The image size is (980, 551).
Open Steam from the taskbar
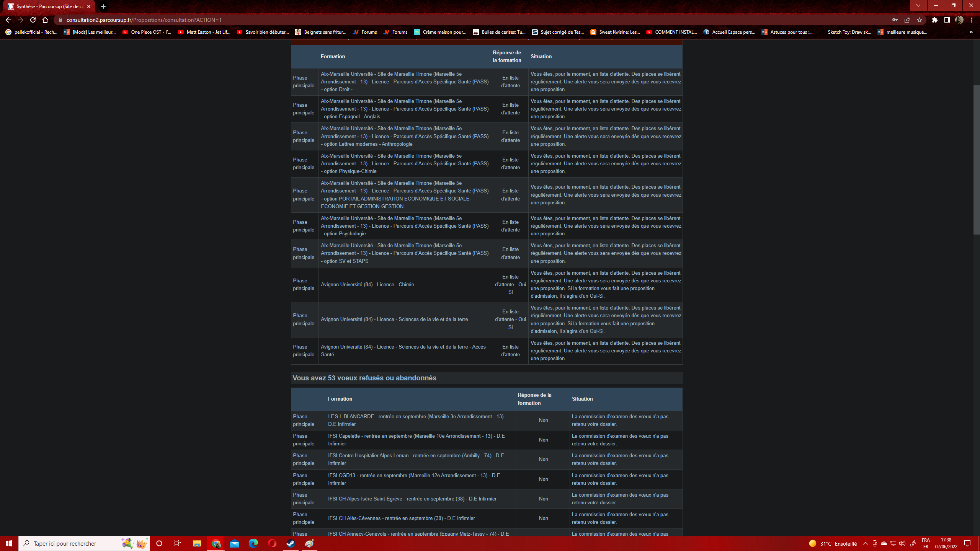291,543
